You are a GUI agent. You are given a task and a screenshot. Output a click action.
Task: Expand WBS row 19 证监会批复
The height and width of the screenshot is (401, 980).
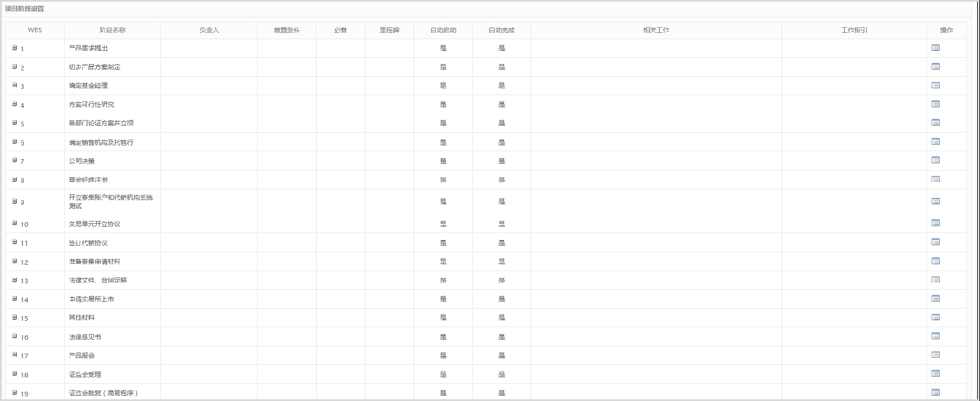point(14,393)
